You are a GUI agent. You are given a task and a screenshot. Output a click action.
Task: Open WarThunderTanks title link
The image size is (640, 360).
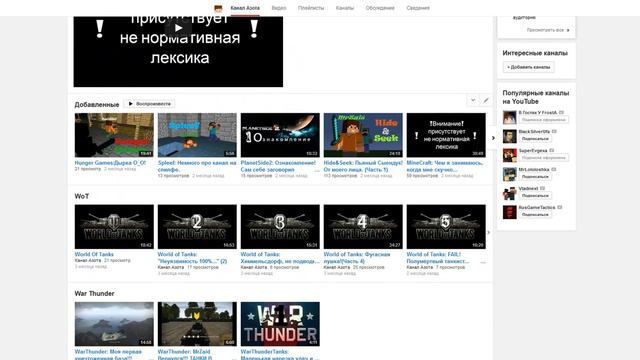(x=277, y=354)
